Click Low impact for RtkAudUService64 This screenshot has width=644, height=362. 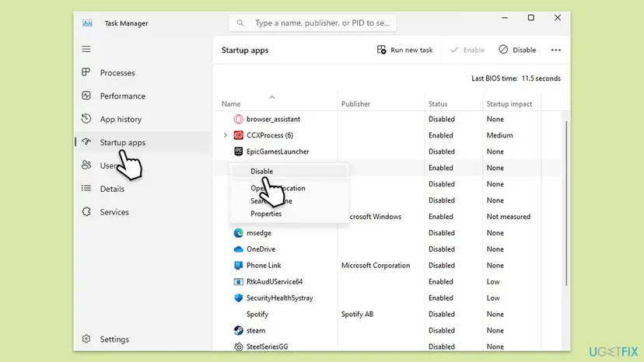tap(493, 281)
